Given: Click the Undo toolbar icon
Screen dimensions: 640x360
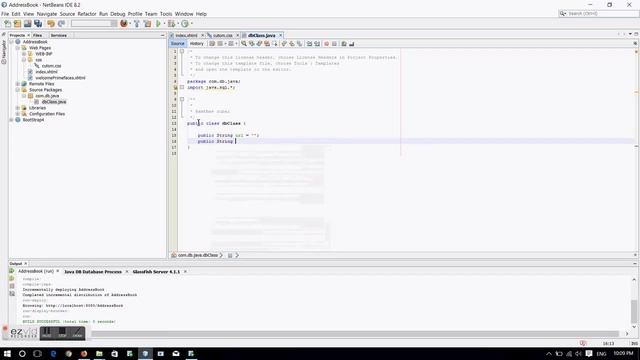Looking at the screenshot, I should (x=51, y=24).
